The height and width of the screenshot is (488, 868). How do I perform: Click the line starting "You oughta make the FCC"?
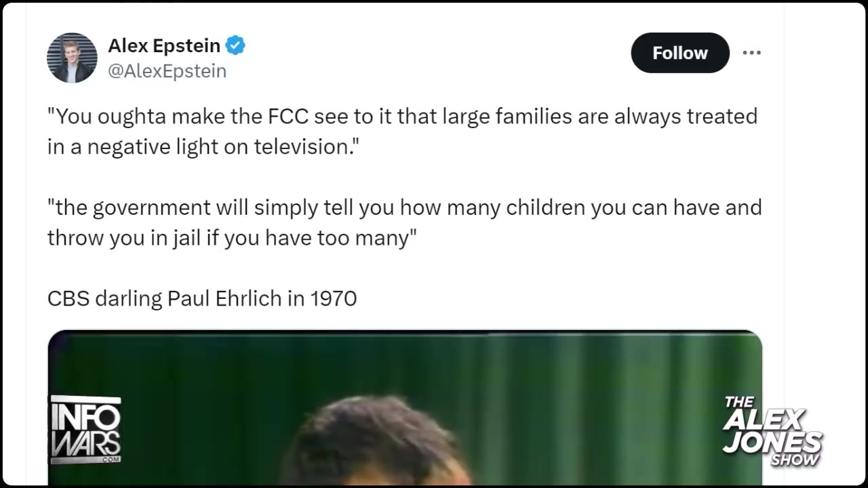pyautogui.click(x=401, y=117)
